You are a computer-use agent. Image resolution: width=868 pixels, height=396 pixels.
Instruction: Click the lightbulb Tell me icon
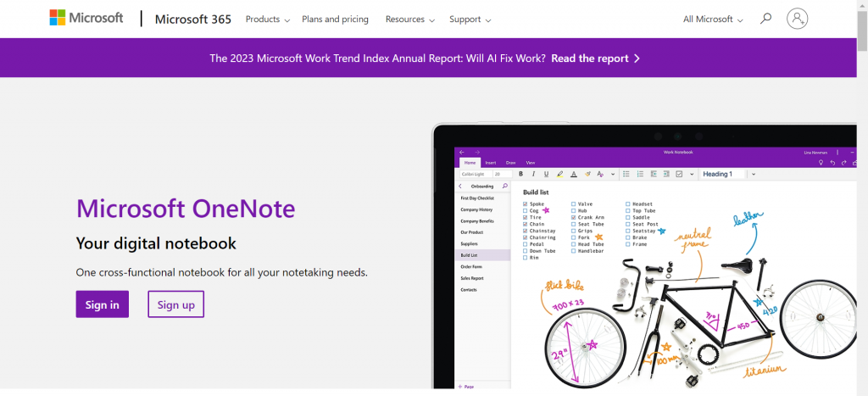(x=821, y=163)
